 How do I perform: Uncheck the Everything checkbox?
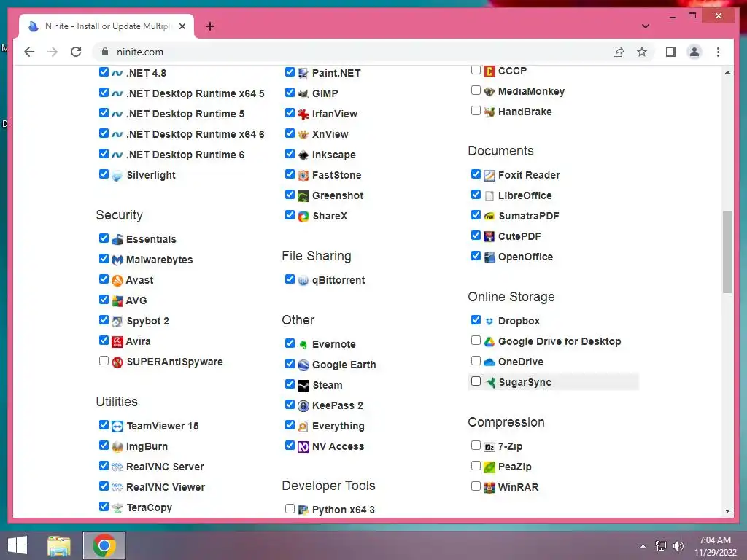click(x=290, y=424)
